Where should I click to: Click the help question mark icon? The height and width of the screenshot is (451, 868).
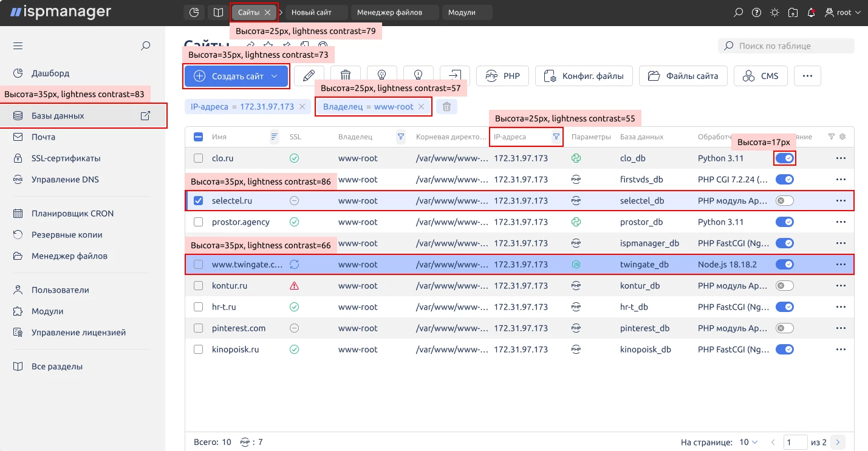(756, 12)
